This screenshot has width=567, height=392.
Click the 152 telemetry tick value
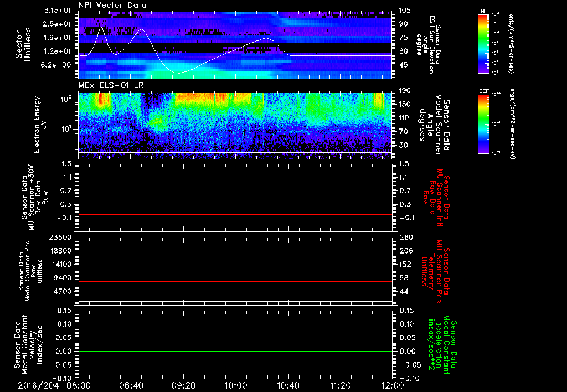pos(406,264)
